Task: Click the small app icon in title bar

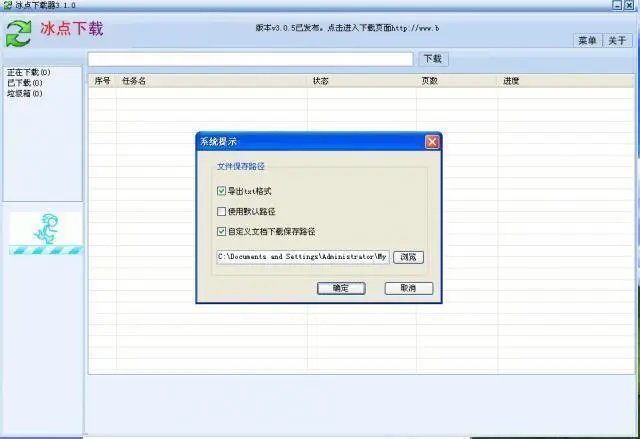Action: pyautogui.click(x=7, y=5)
